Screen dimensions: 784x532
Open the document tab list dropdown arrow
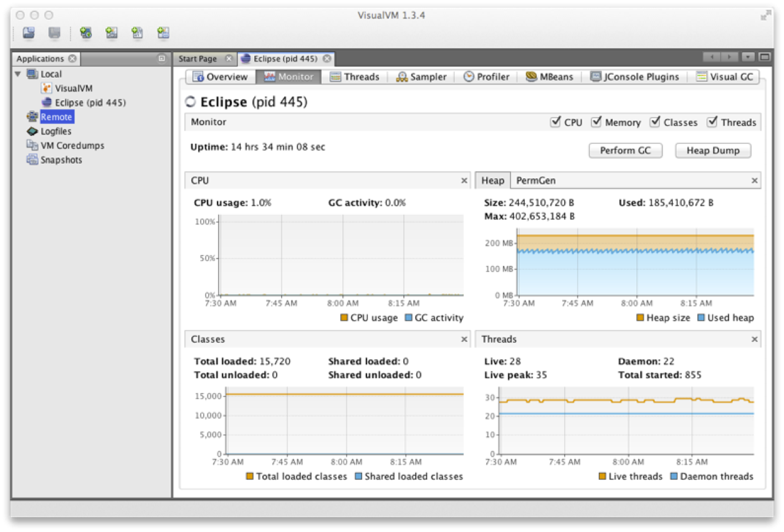pyautogui.click(x=748, y=57)
